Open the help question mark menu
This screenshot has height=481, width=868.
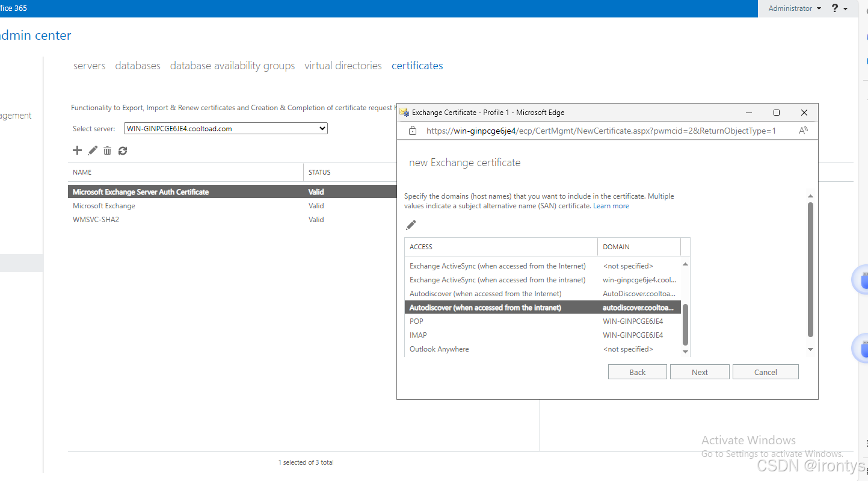pos(839,8)
